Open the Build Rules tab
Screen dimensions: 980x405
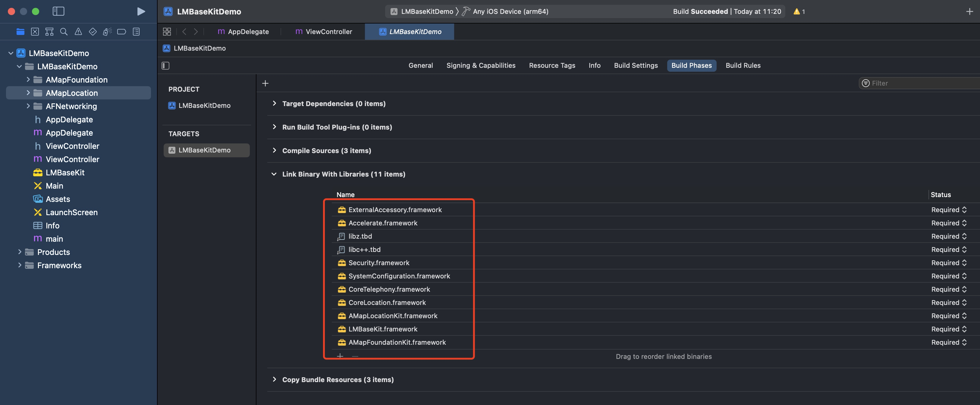[743, 65]
